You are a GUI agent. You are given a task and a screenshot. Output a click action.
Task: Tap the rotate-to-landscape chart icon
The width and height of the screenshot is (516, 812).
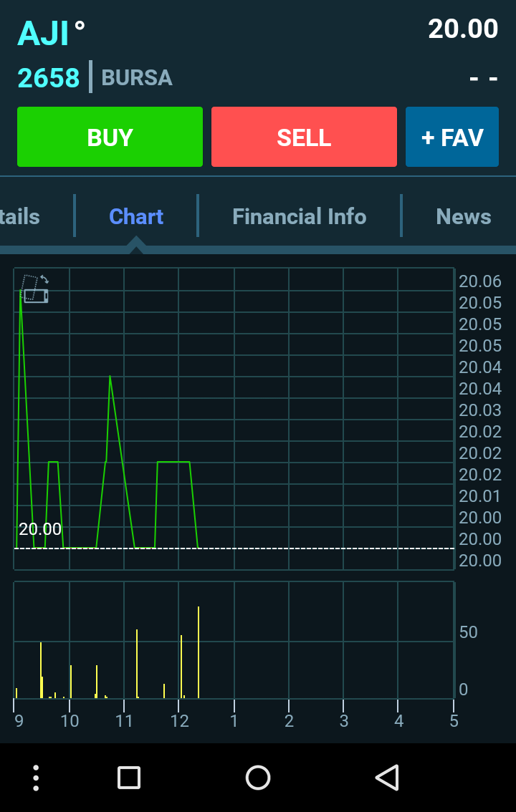34,289
